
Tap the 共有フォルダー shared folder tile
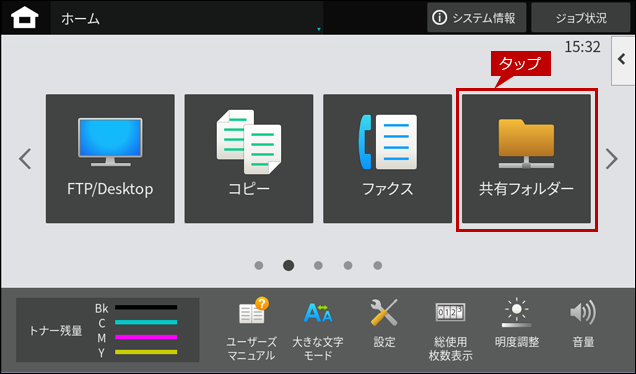[x=526, y=159]
